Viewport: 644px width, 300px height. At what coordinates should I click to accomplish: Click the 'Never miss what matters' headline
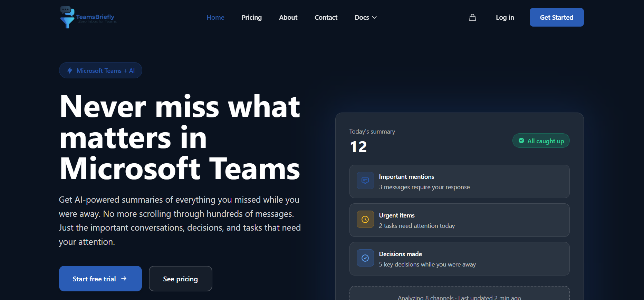pyautogui.click(x=180, y=137)
